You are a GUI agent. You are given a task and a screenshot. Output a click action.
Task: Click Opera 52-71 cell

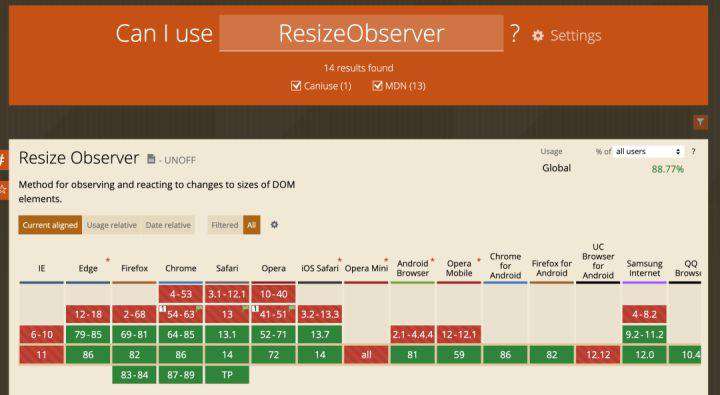274,334
